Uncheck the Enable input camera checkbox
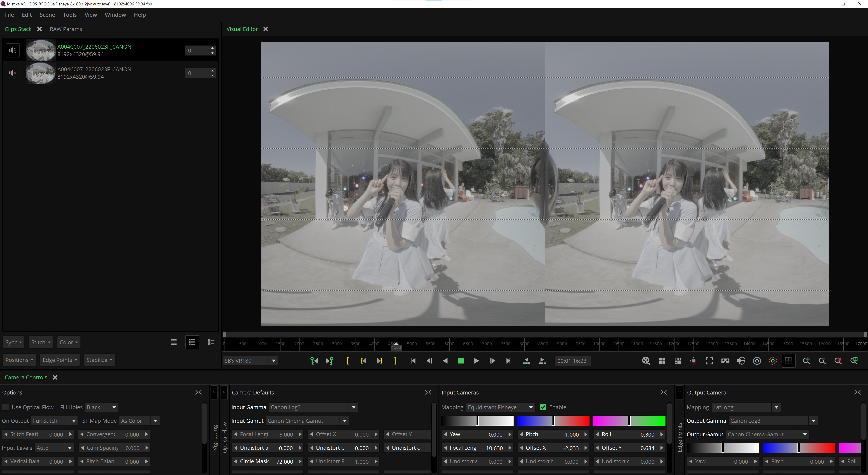868x475 pixels. (x=543, y=407)
